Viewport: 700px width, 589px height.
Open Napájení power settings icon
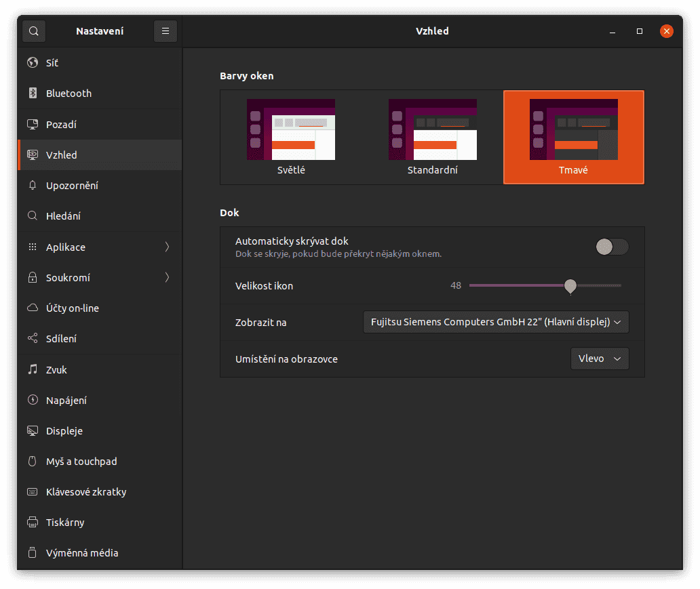pos(33,400)
